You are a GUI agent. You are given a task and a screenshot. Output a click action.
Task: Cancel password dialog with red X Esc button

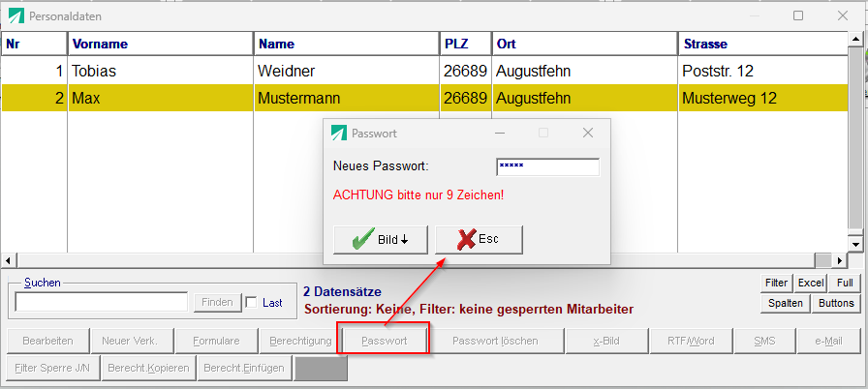click(479, 240)
